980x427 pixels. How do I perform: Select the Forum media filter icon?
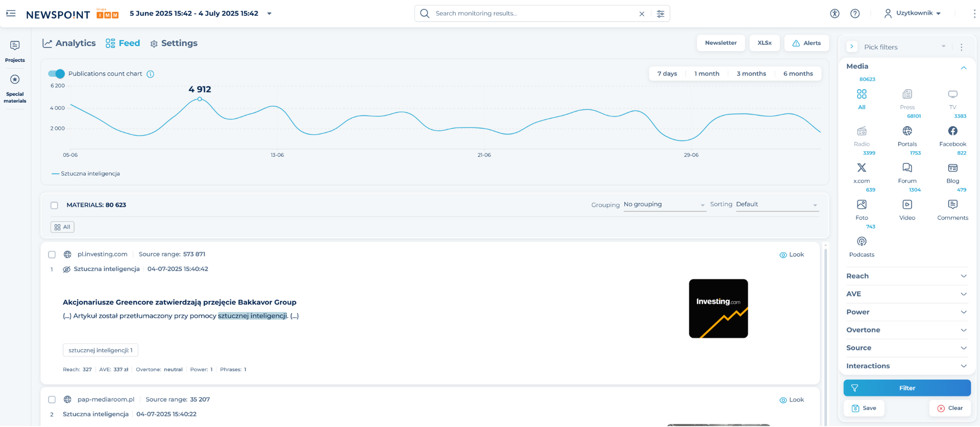click(907, 168)
